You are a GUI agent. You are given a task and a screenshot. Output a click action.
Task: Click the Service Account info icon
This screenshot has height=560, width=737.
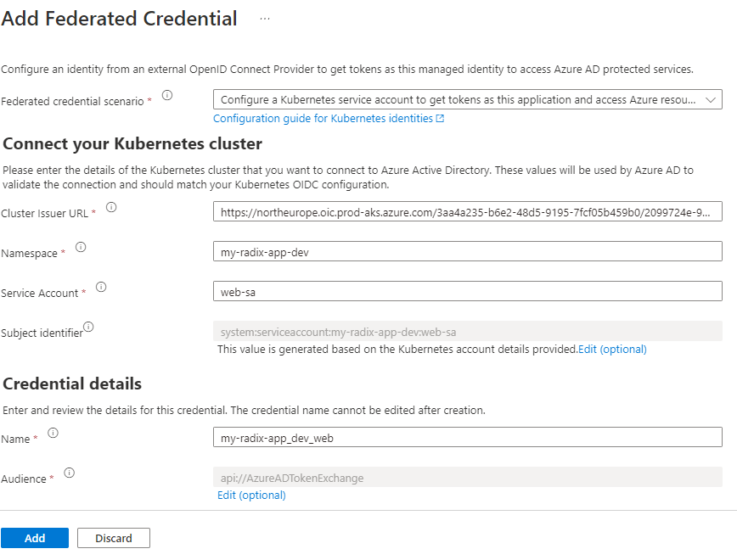coord(101,287)
